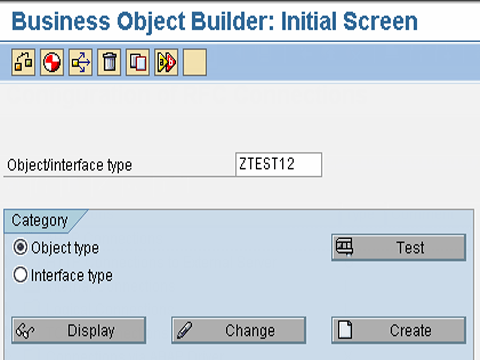Choose the Interface type label text

(x=72, y=276)
